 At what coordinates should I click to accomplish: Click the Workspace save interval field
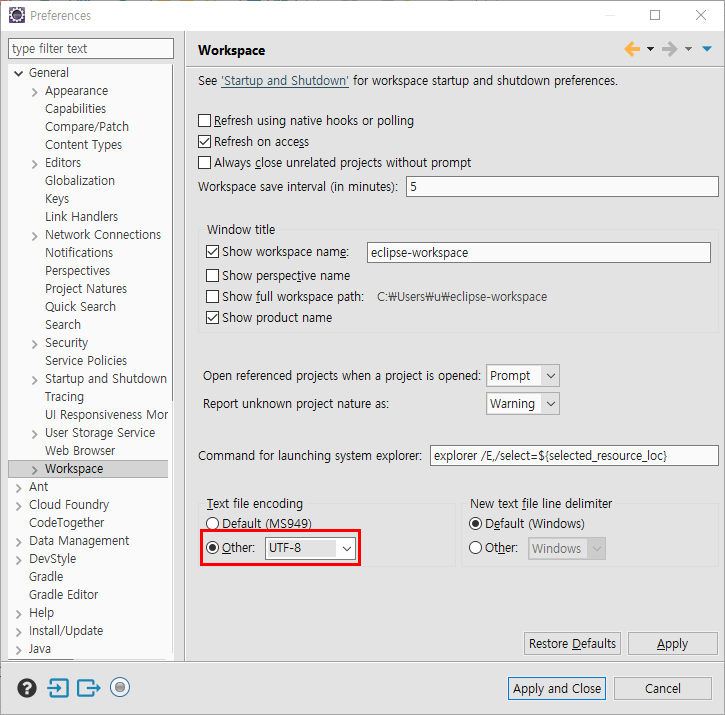click(562, 186)
